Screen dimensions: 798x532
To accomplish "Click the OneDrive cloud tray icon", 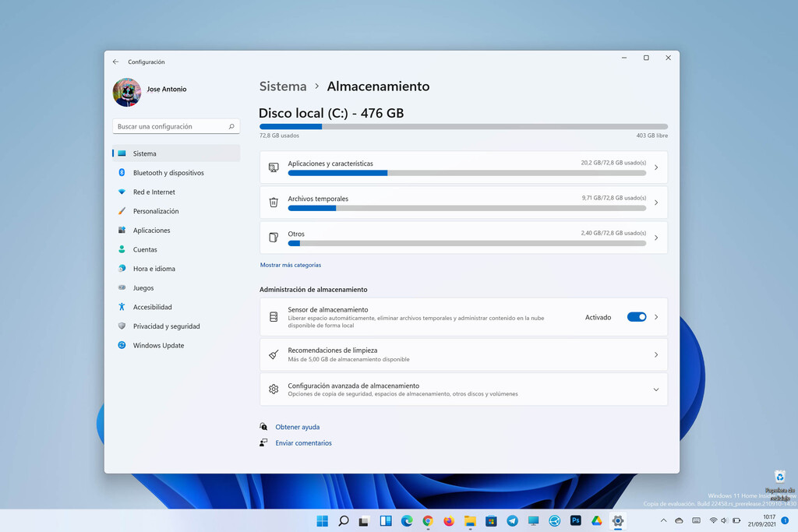I will (x=679, y=520).
